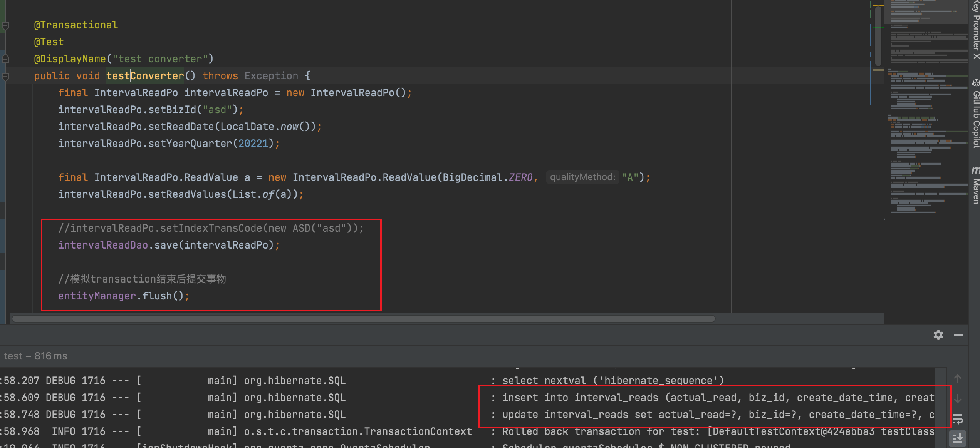Click the GitHub Copilot icon

[x=975, y=83]
